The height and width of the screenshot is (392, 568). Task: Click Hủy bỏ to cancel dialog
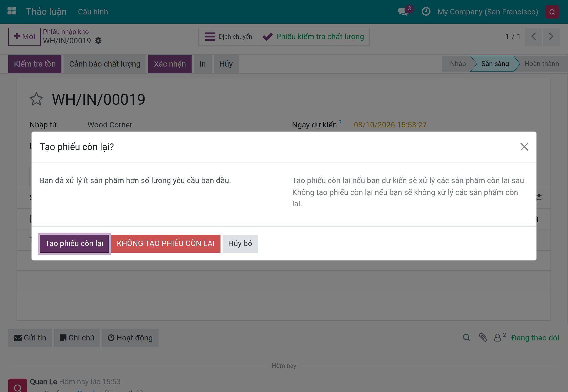(240, 243)
